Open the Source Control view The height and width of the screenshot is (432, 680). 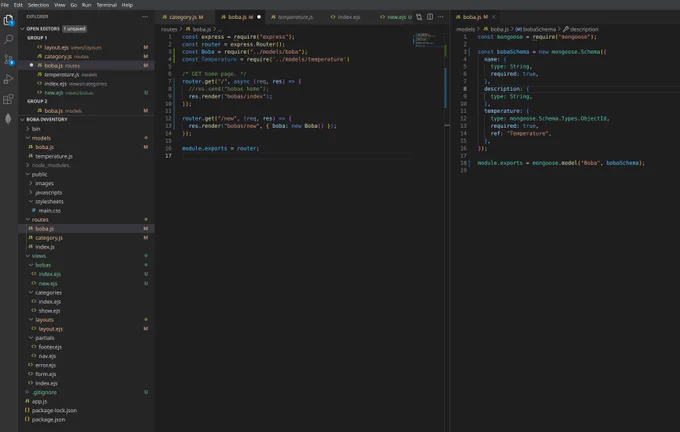coord(9,59)
